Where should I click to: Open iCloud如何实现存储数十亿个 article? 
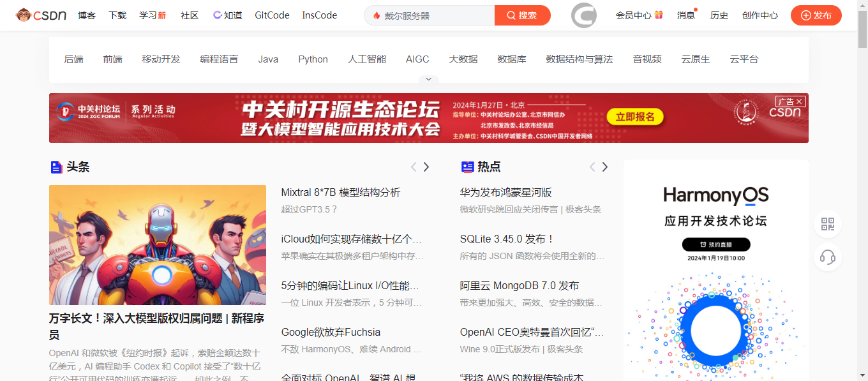(x=352, y=239)
